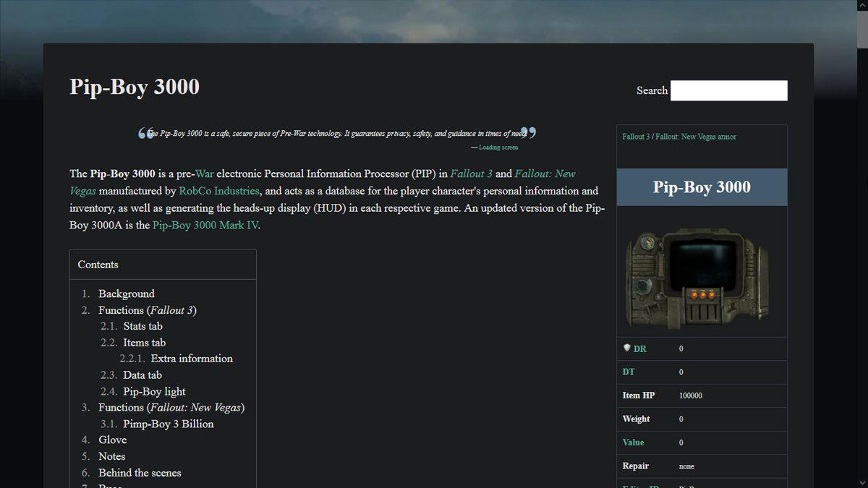
Task: Click the Search label text
Action: (652, 90)
